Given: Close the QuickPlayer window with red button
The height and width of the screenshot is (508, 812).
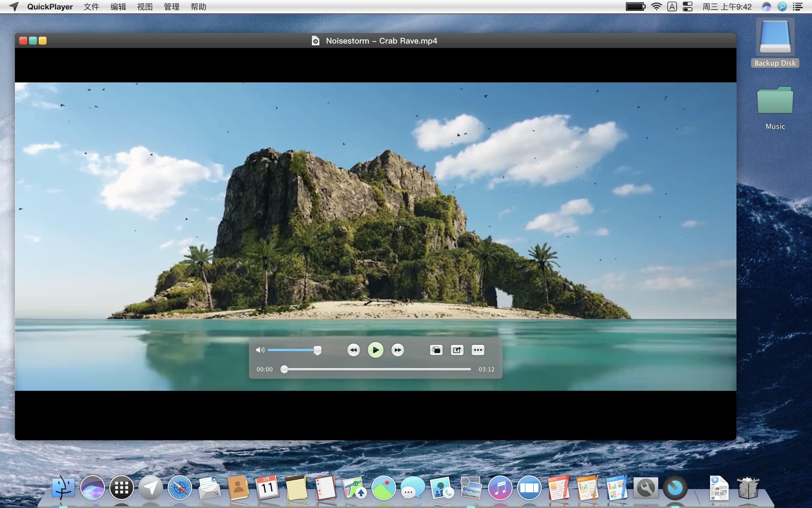Looking at the screenshot, I should click(x=23, y=41).
